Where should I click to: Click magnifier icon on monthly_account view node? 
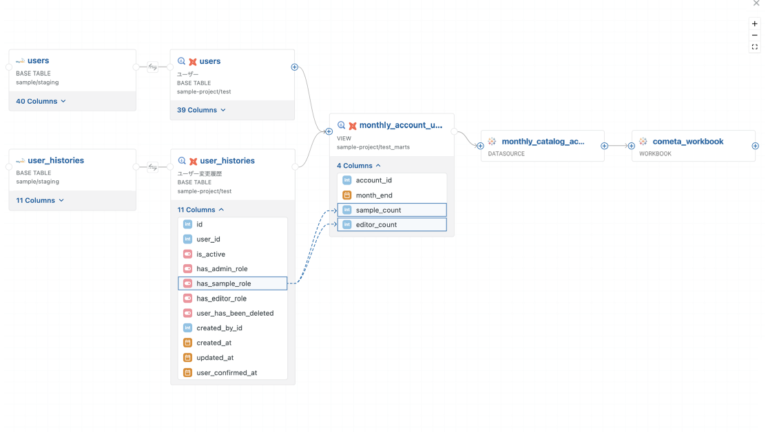(341, 125)
